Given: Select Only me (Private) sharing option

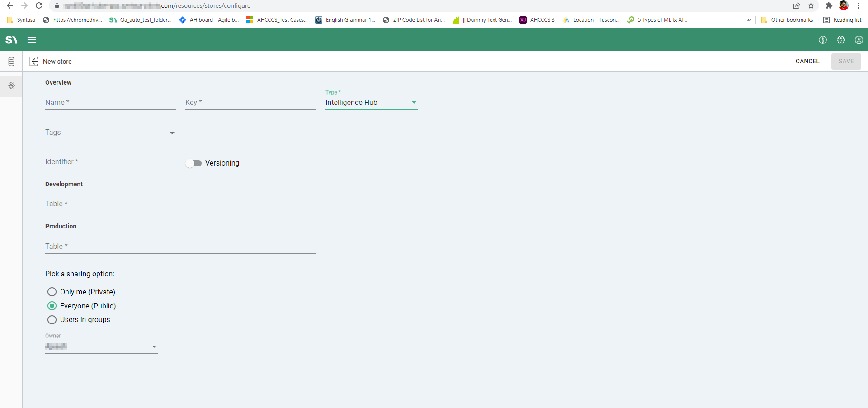Looking at the screenshot, I should coord(52,292).
